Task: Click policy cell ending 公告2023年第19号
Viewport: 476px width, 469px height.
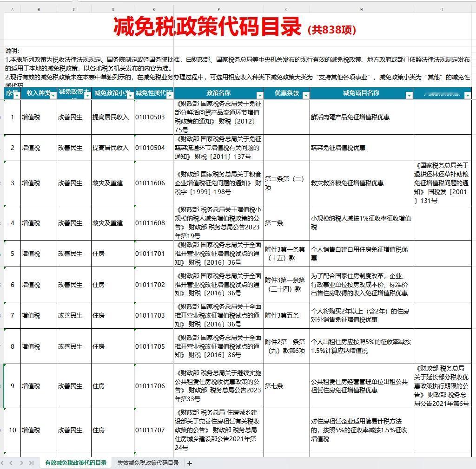Action: pyautogui.click(x=218, y=223)
